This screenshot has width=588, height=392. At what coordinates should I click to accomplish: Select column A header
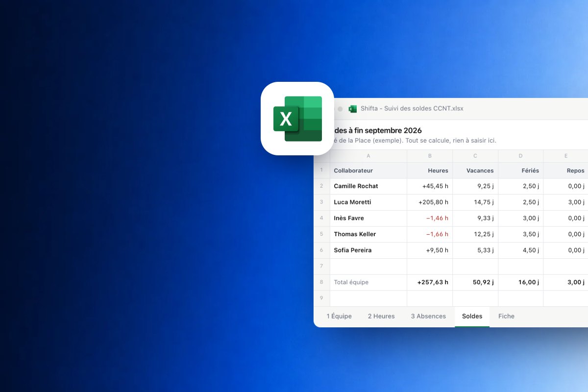click(368, 156)
